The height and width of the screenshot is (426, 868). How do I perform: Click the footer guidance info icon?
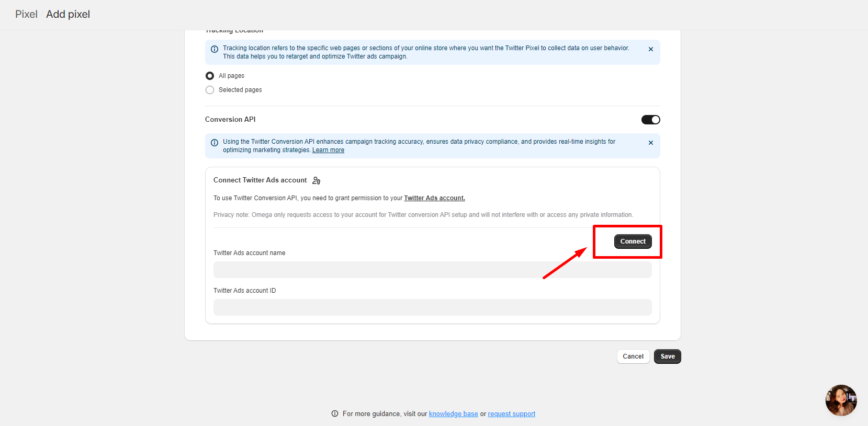[335, 413]
